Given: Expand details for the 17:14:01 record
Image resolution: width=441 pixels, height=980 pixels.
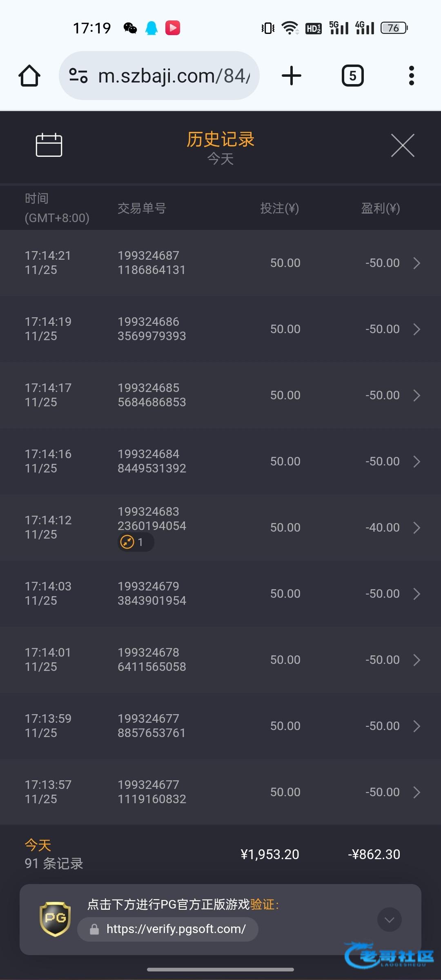Looking at the screenshot, I should pos(416,660).
